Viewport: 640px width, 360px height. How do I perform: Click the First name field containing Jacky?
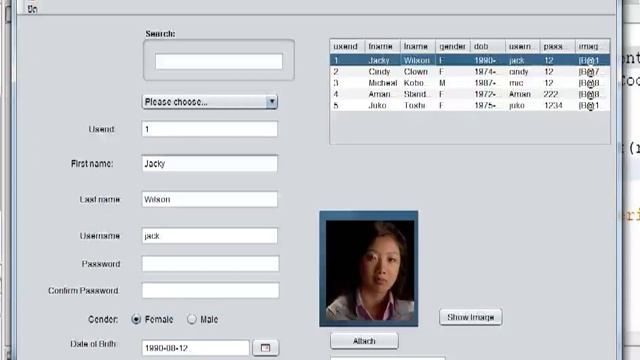point(210,164)
